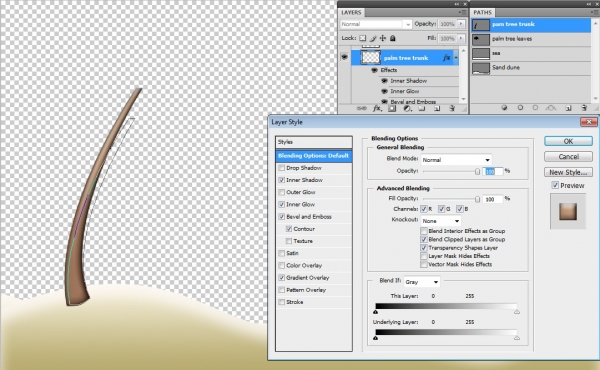Collapse the Paths panel to icons
This screenshot has width=600, height=370.
[x=589, y=4]
